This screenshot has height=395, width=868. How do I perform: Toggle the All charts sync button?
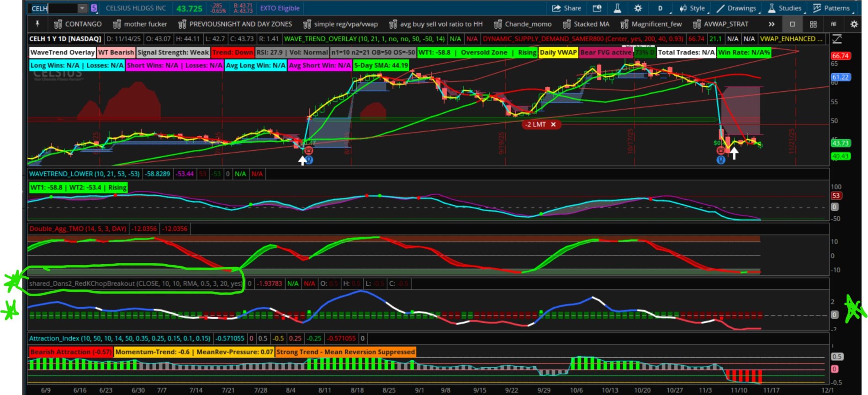point(834,24)
